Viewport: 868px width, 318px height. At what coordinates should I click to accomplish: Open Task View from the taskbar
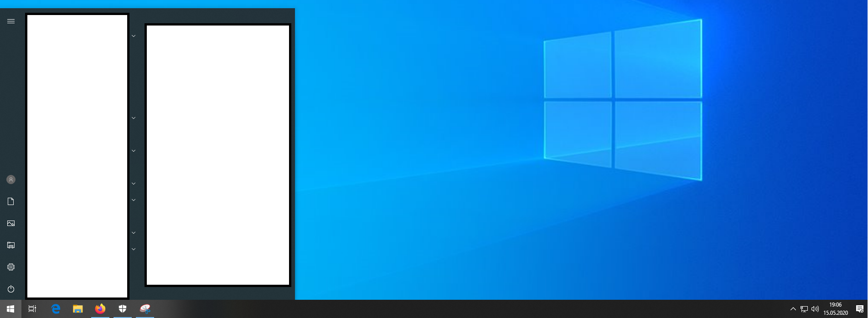click(x=32, y=309)
